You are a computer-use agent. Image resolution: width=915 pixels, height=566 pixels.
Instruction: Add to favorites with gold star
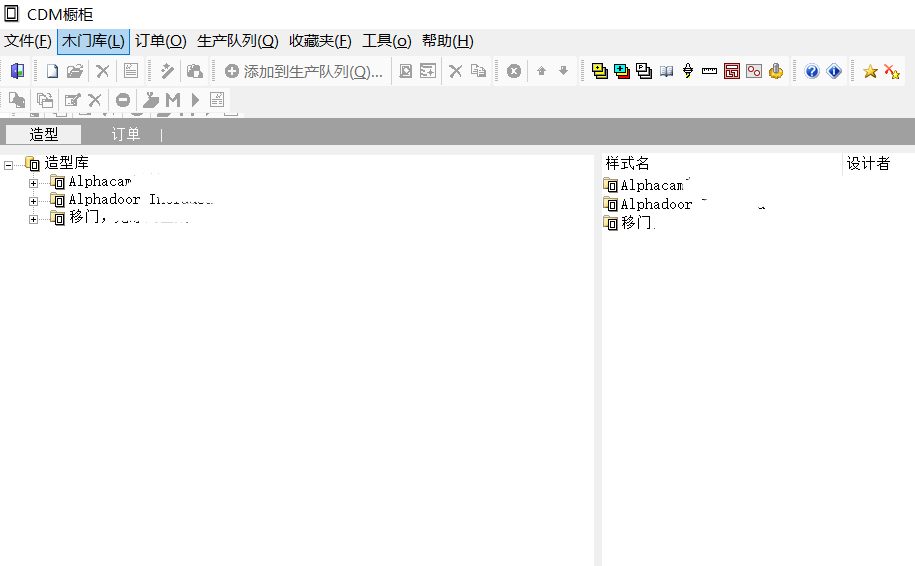[x=870, y=71]
